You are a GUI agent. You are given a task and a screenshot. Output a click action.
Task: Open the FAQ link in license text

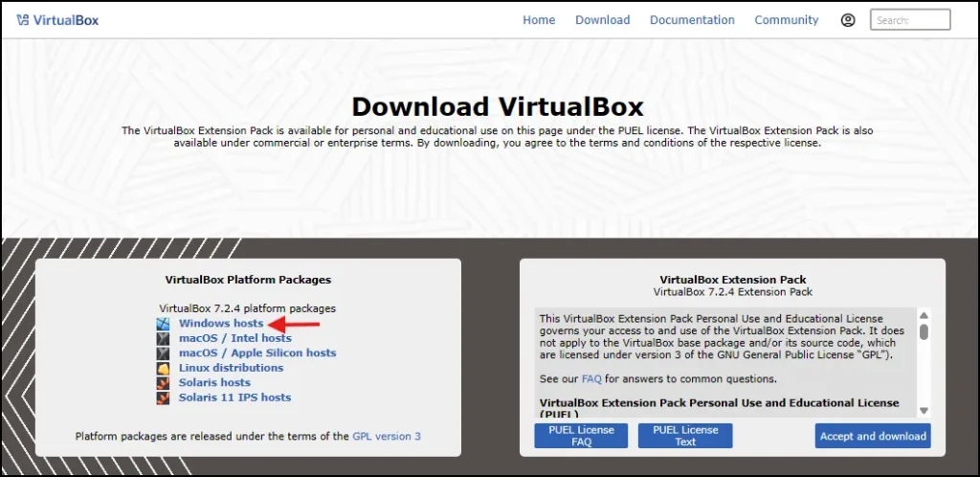(591, 379)
